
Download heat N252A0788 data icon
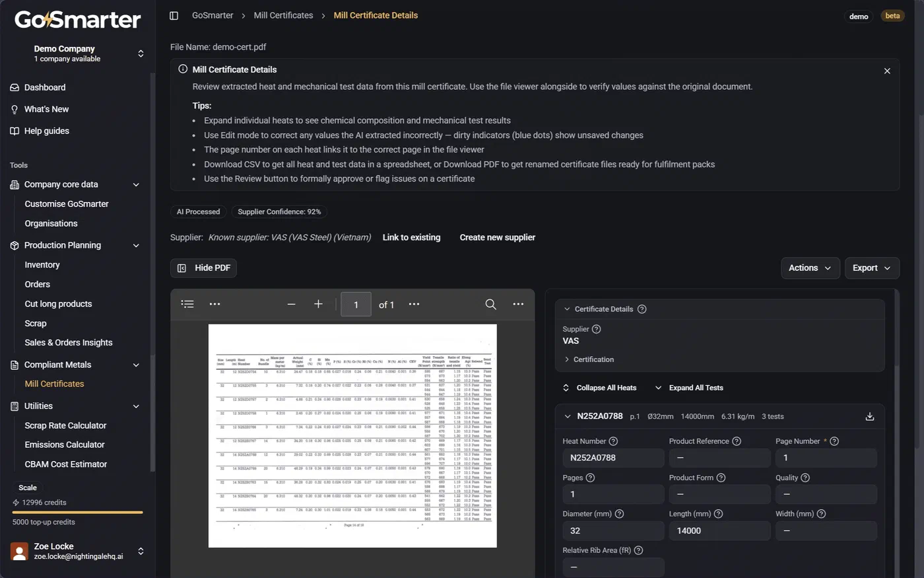coord(870,416)
